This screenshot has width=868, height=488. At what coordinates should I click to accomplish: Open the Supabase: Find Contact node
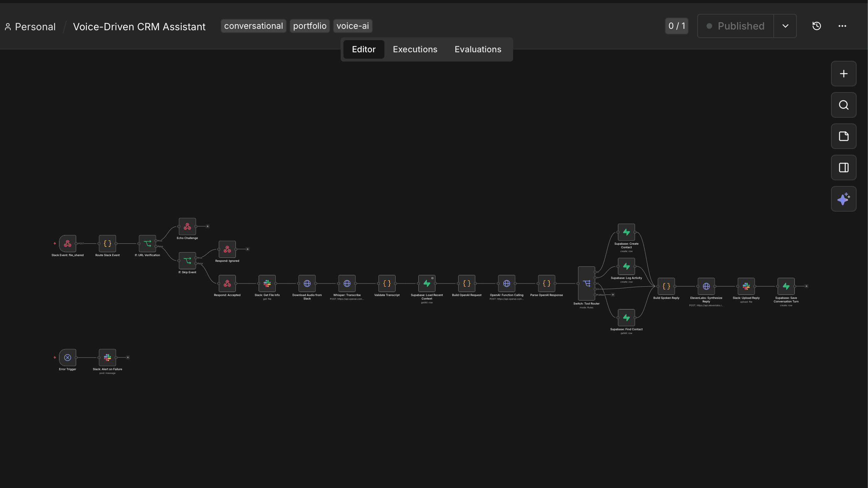[626, 318]
